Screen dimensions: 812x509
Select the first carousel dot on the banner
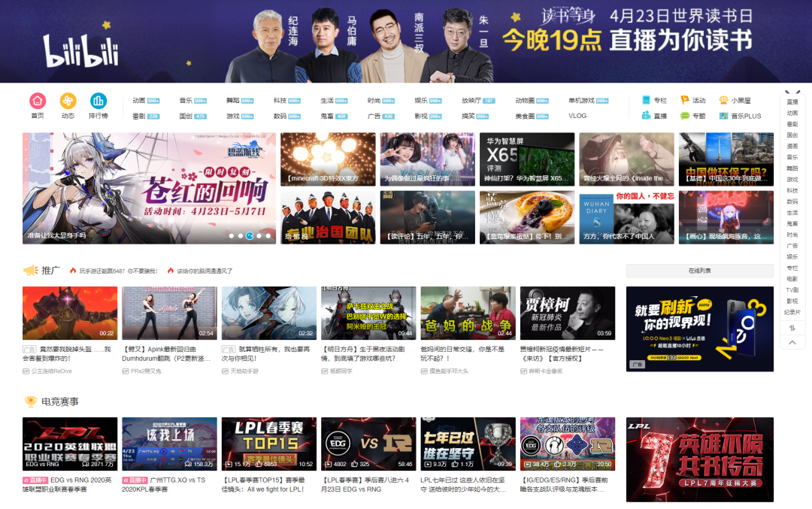232,235
